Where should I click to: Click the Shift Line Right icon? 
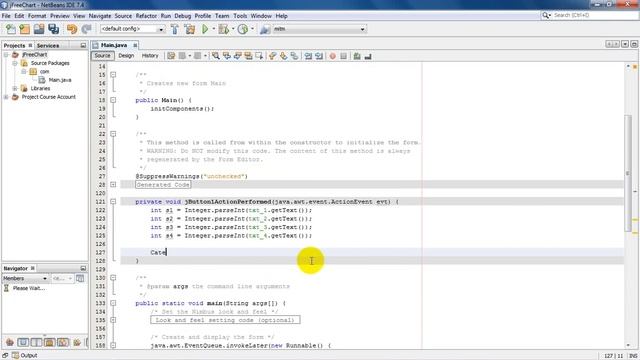point(319,56)
